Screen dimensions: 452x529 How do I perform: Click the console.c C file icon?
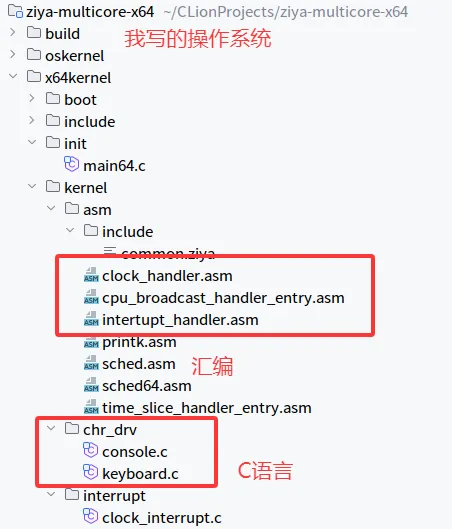pos(90,450)
